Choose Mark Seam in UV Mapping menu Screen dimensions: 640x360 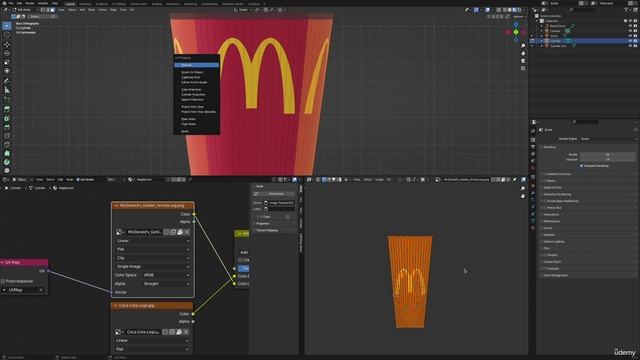(x=196, y=119)
